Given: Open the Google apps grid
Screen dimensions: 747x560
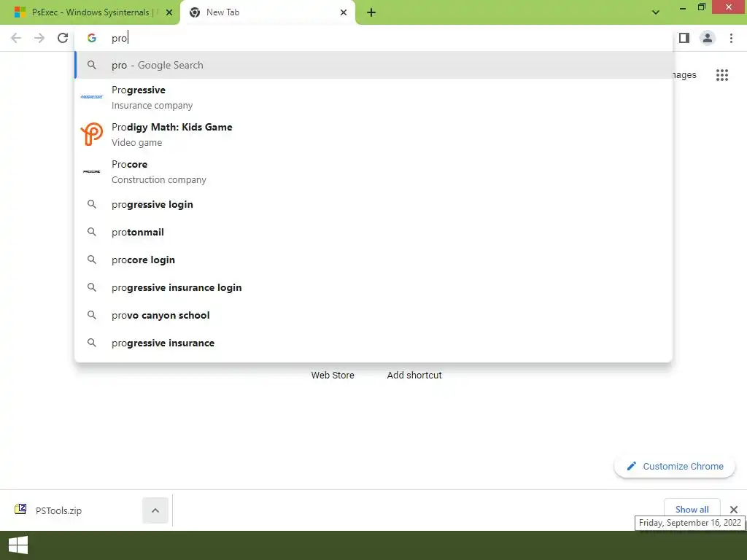Looking at the screenshot, I should [x=721, y=75].
